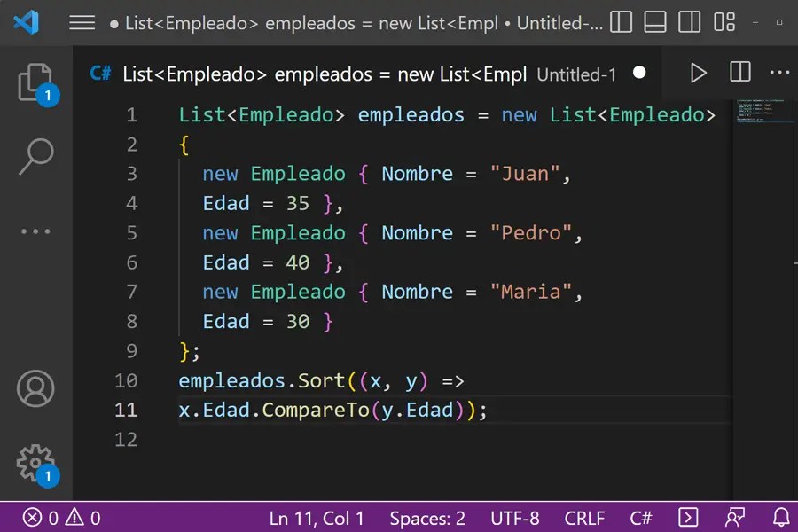798x532 pixels.
Task: Toggle the Panel layout control
Action: [x=654, y=23]
